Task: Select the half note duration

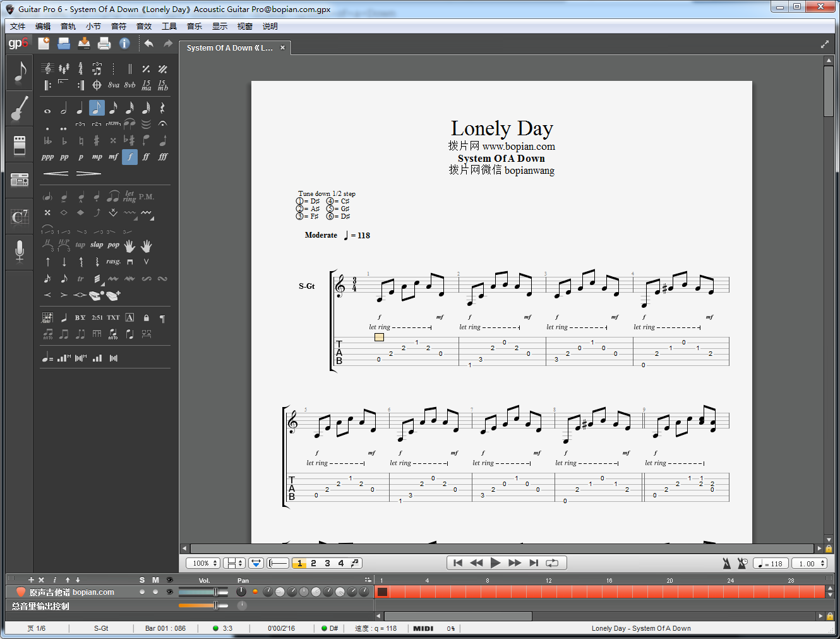Action: (x=64, y=109)
